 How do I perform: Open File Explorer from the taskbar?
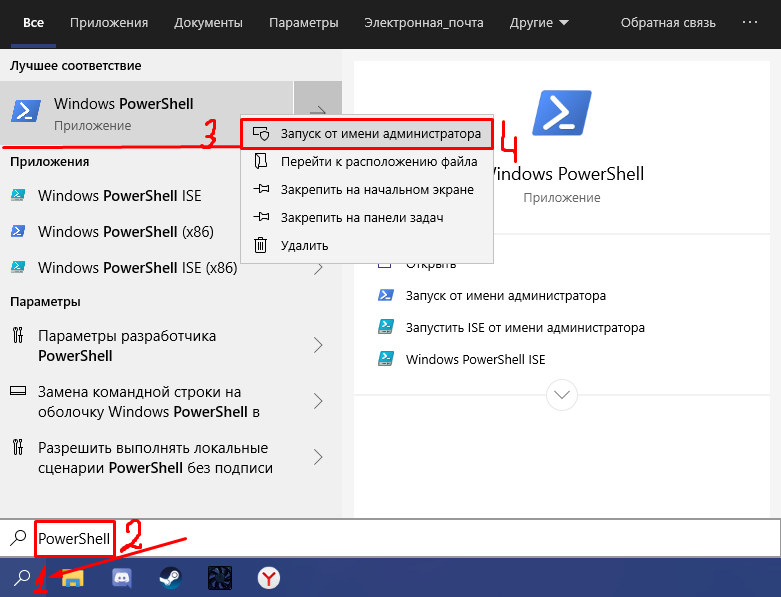[x=73, y=578]
